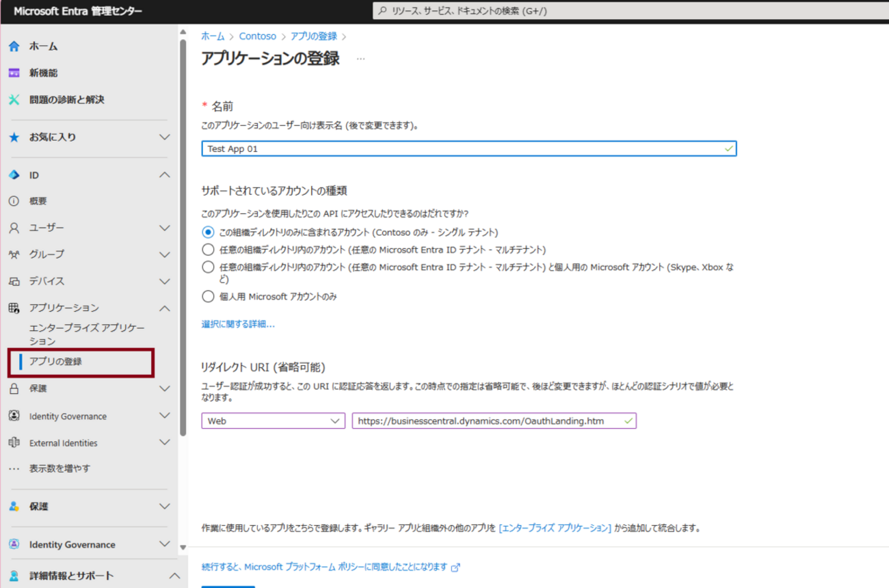The height and width of the screenshot is (588, 889).
Task: Click the 保護 padlock icon in sidebar
Action: coord(14,389)
